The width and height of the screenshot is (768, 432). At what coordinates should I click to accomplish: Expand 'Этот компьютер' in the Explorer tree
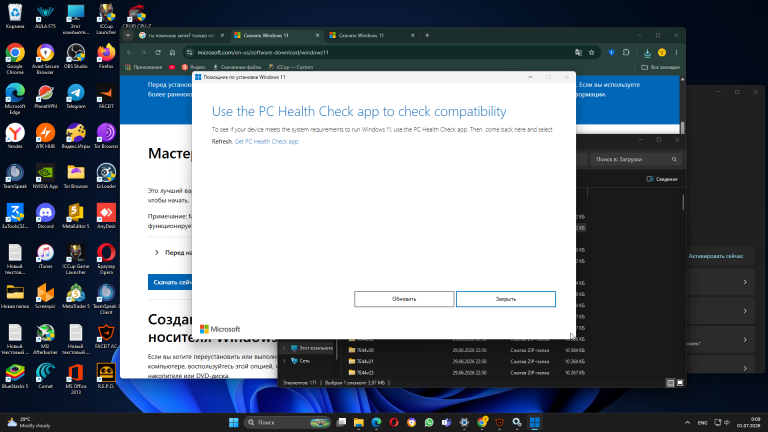284,348
